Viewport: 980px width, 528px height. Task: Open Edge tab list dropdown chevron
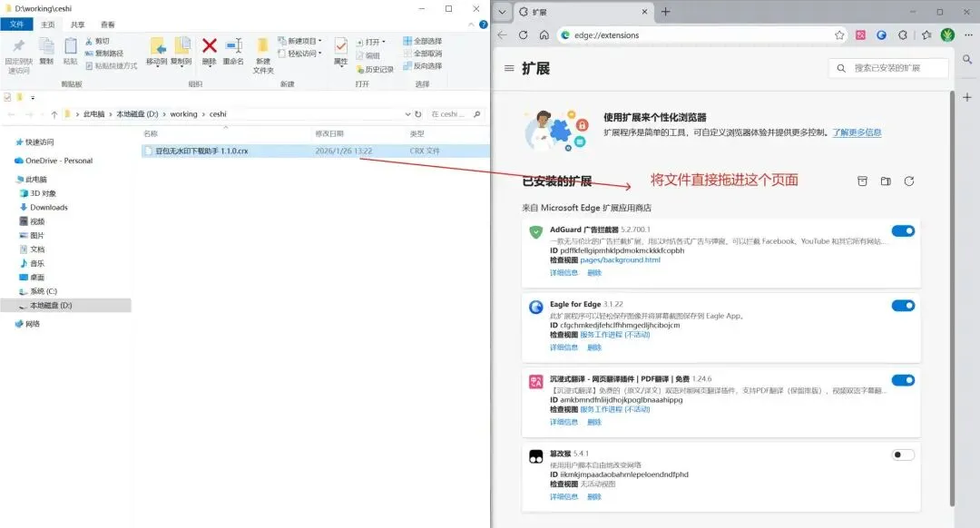pyautogui.click(x=502, y=12)
